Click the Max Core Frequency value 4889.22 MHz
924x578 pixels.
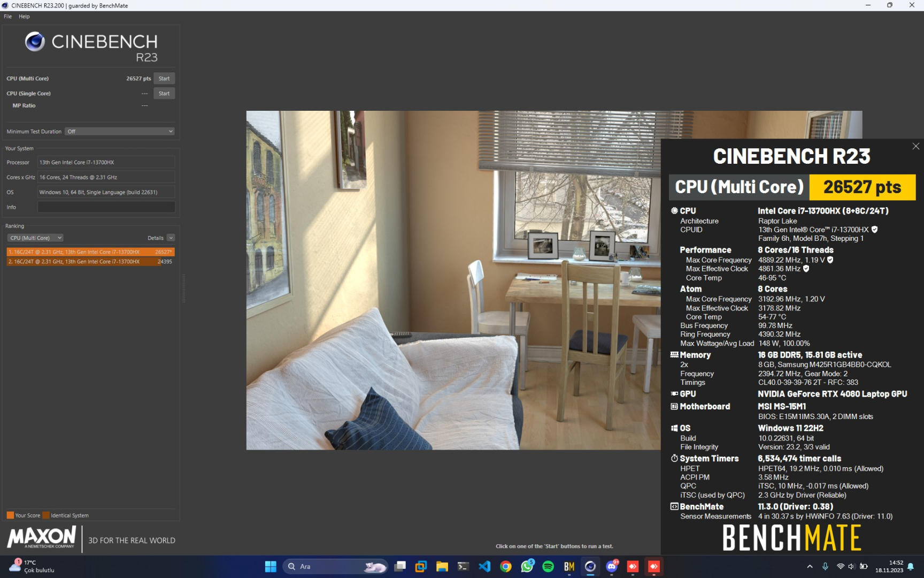click(x=779, y=260)
